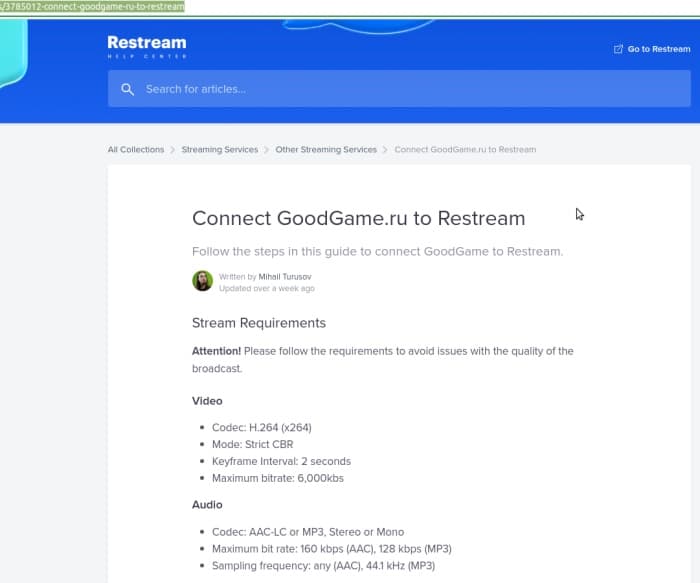Image resolution: width=700 pixels, height=583 pixels.
Task: Click the Connect GoodGame.ru to Restream heading
Action: (358, 218)
